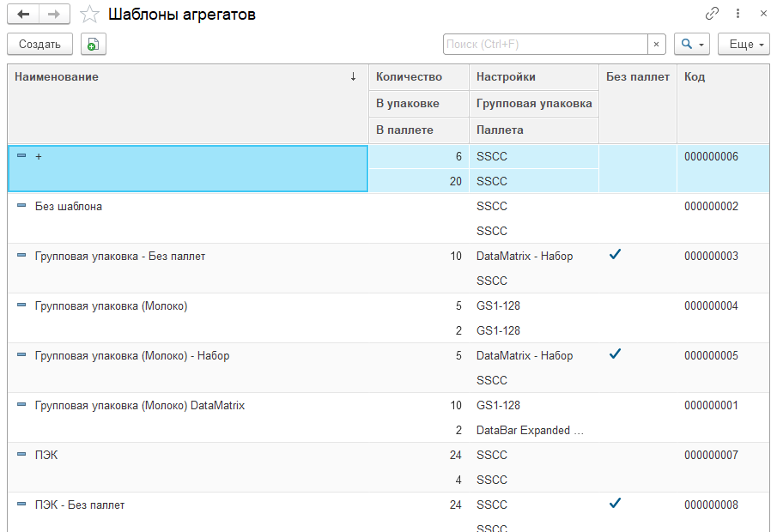Click the create-by-copying icon button
Image resolution: width=771 pixels, height=532 pixels.
pyautogui.click(x=93, y=45)
